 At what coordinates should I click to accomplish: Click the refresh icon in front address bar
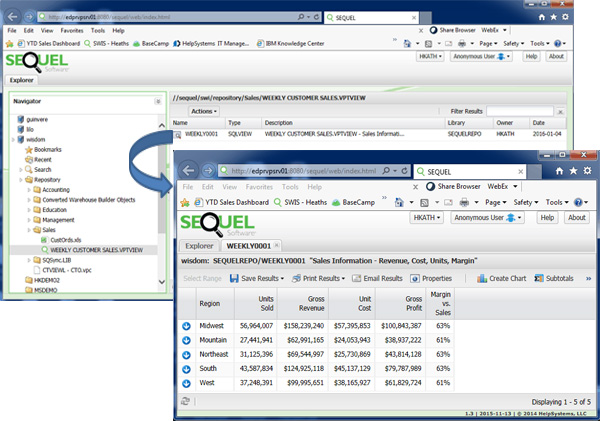[404, 171]
